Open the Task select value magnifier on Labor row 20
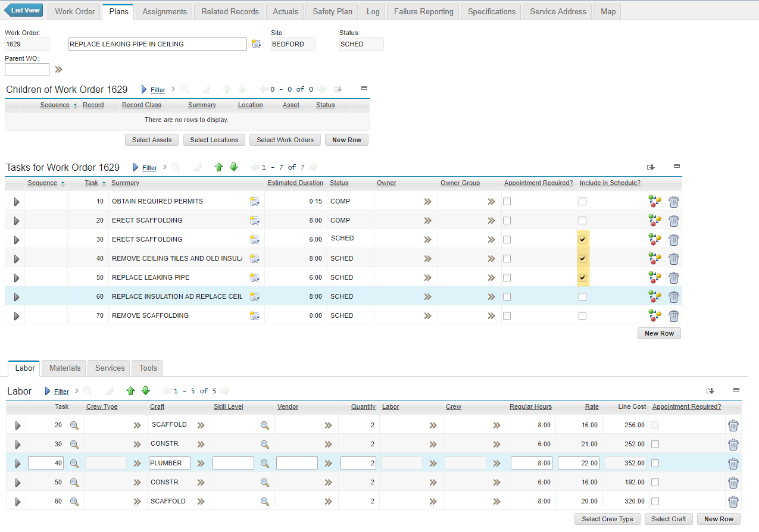This screenshot has height=532, width=759. (74, 425)
